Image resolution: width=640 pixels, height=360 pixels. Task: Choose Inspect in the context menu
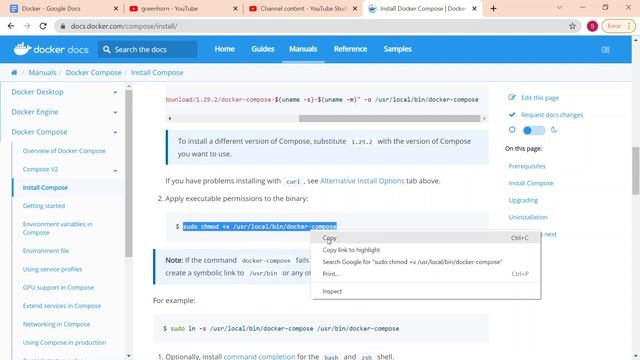(426, 291)
